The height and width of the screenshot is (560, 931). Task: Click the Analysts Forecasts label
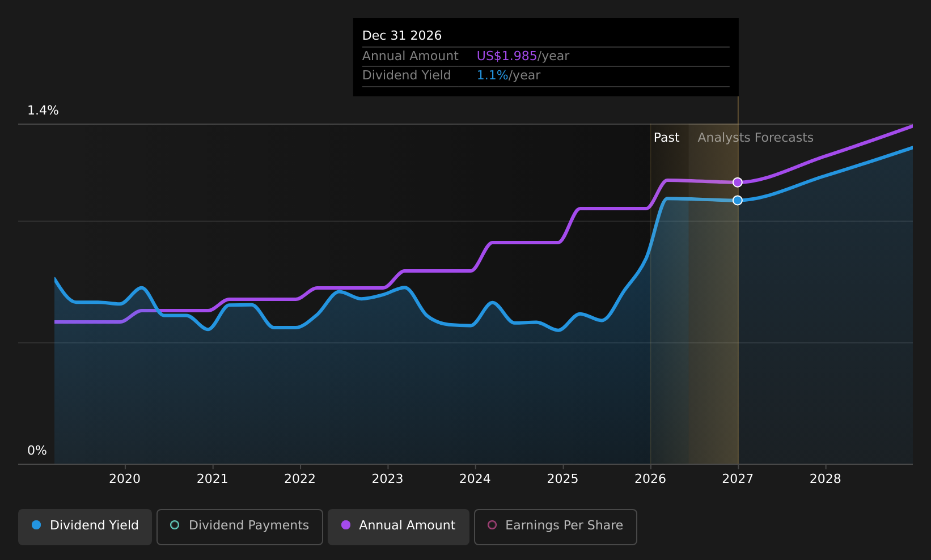pos(756,138)
